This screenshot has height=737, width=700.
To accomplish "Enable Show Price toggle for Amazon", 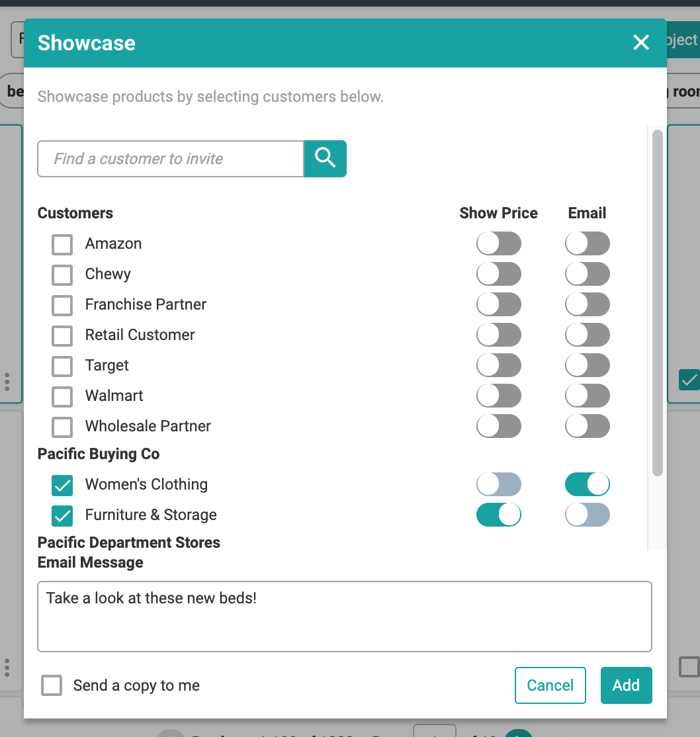I will pos(498,243).
